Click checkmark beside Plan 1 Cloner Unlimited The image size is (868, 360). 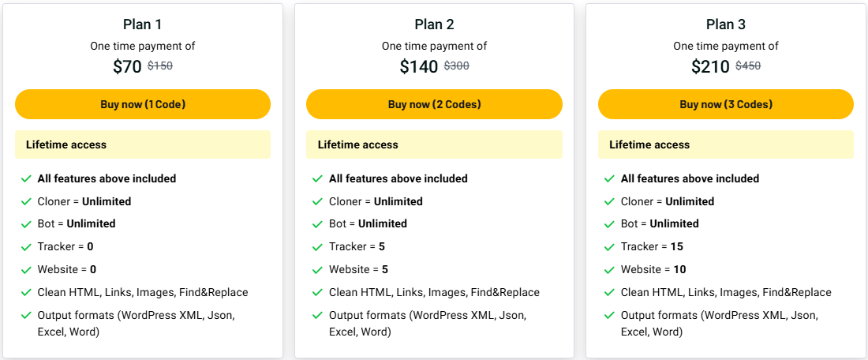pyautogui.click(x=26, y=201)
